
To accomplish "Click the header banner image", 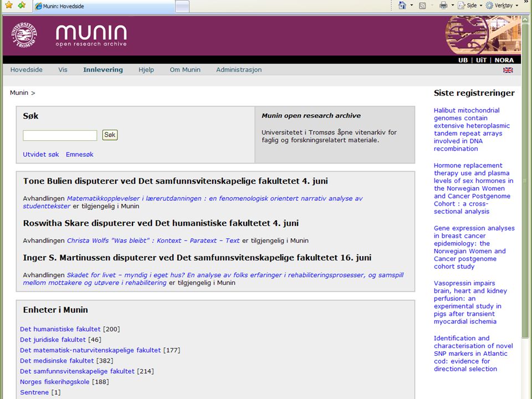I will click(x=483, y=35).
